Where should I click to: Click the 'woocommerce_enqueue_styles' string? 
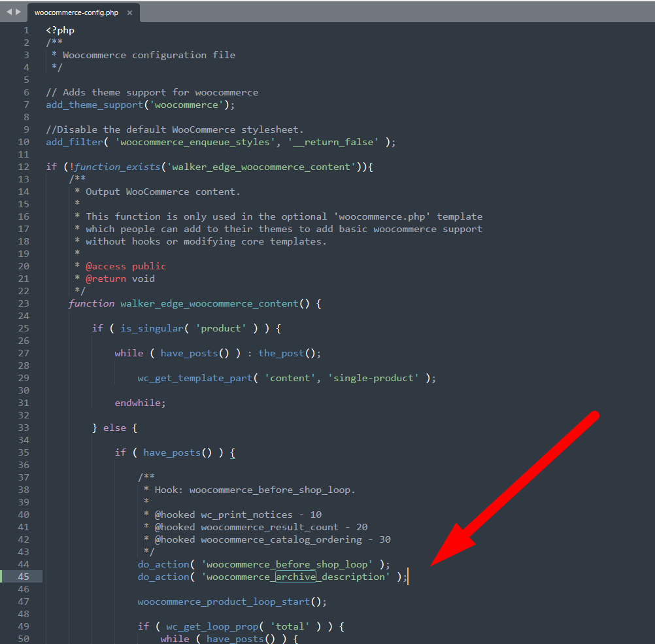(195, 142)
